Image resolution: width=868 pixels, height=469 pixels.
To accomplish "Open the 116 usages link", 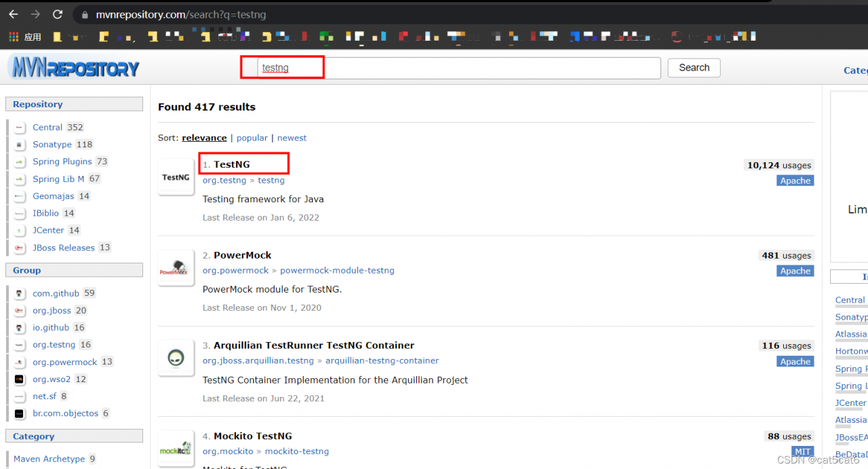I will tap(786, 346).
